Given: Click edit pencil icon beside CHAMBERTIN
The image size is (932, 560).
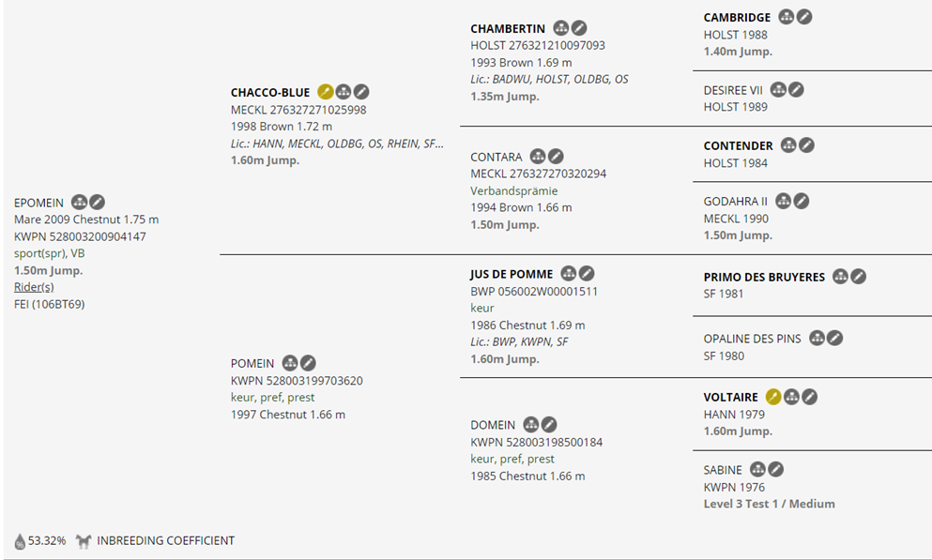Looking at the screenshot, I should coord(579,28).
